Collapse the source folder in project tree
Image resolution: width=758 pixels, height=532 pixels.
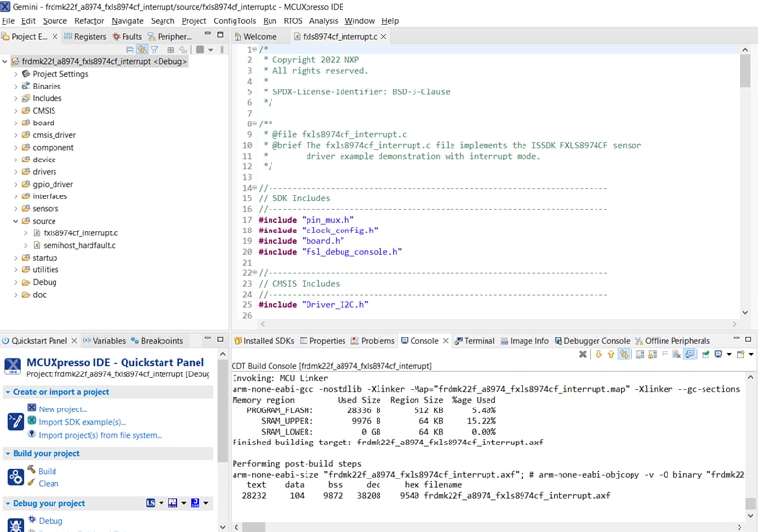pos(16,221)
